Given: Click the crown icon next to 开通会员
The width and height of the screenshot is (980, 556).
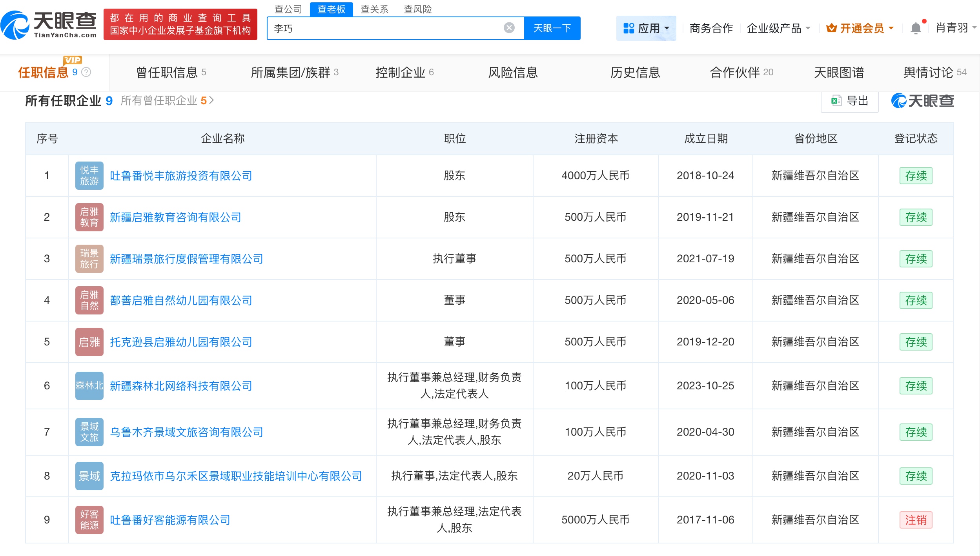Looking at the screenshot, I should 832,27.
